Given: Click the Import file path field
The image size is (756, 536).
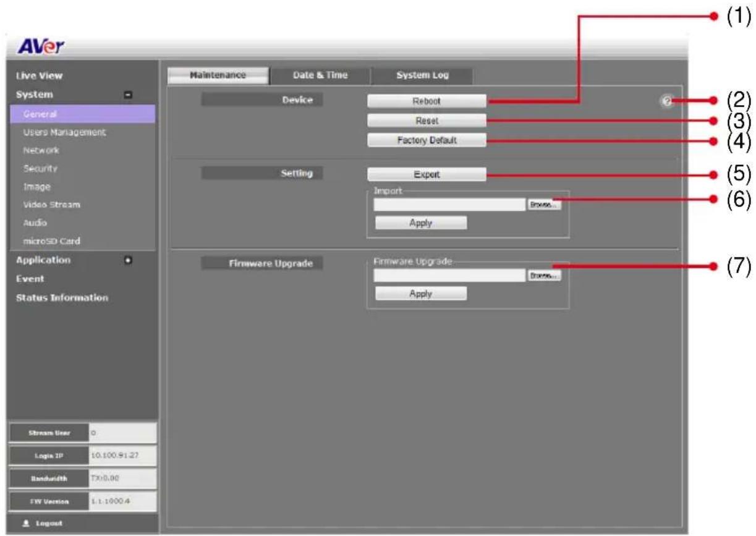Looking at the screenshot, I should [x=449, y=205].
